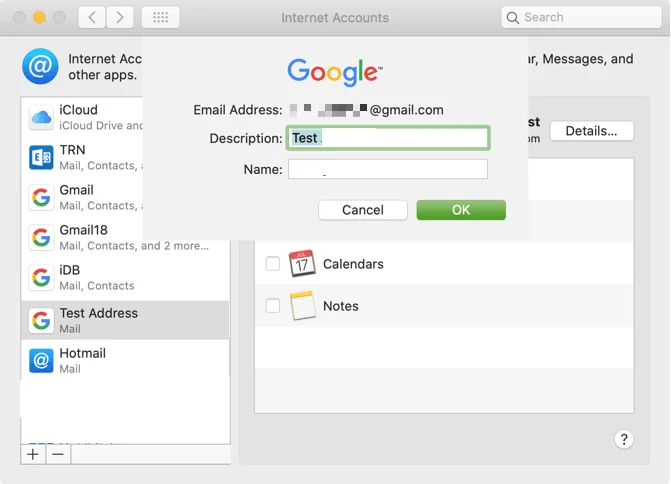This screenshot has height=484, width=671.
Task: Click the magnifying glass search icon
Action: coord(513,18)
